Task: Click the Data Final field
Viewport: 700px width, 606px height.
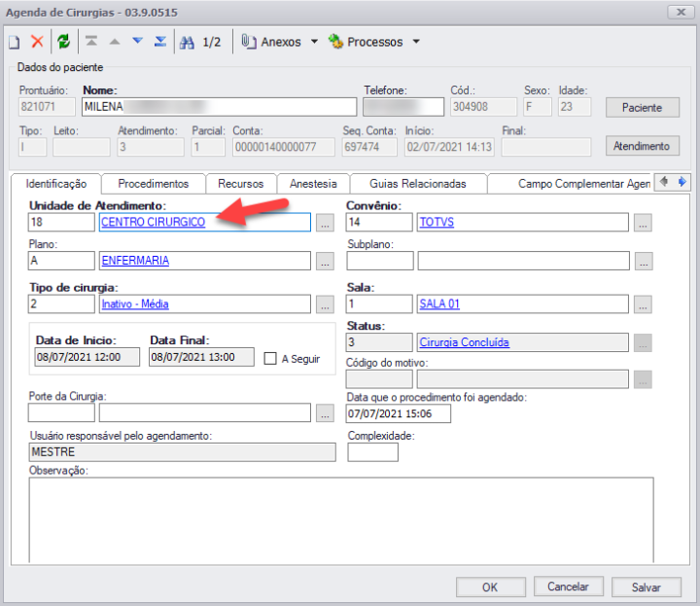Action: [201, 357]
